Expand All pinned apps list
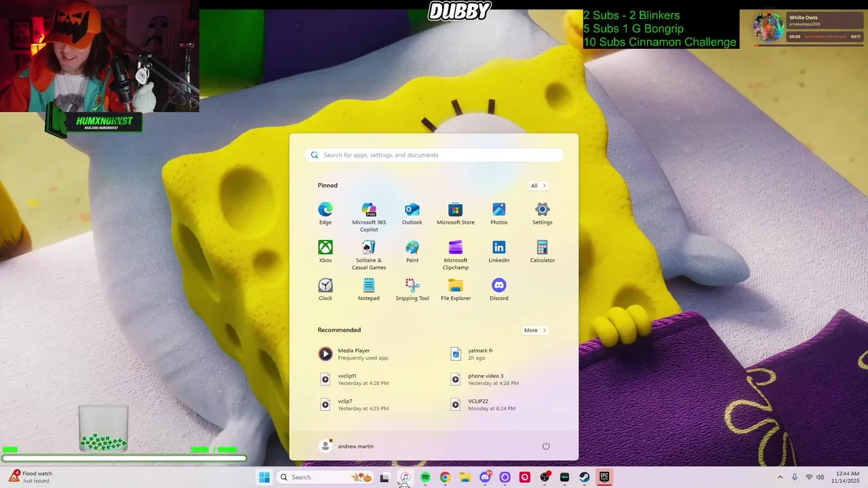 tap(538, 186)
